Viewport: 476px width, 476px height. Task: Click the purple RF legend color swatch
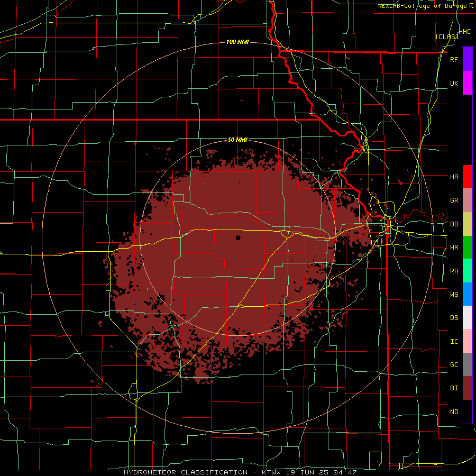467,59
